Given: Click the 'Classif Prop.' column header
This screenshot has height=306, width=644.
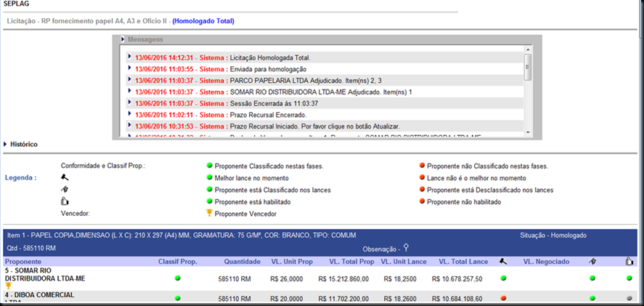Looking at the screenshot, I should [177, 262].
